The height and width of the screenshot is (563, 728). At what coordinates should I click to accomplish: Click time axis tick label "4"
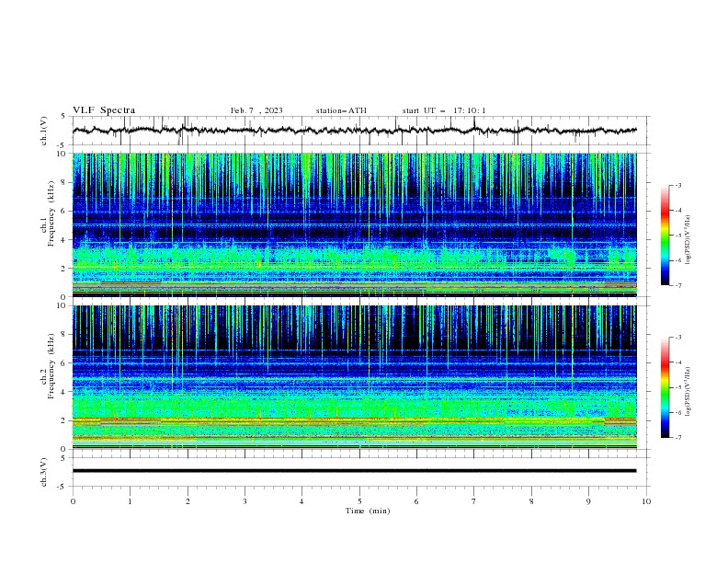[301, 501]
